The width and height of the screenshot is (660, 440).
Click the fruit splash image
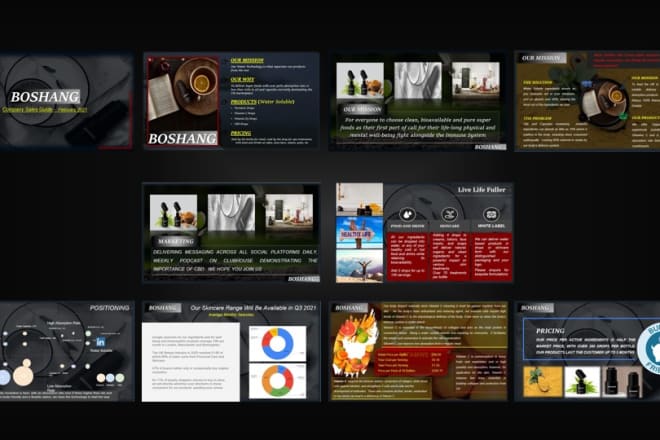pyautogui.click(x=354, y=344)
